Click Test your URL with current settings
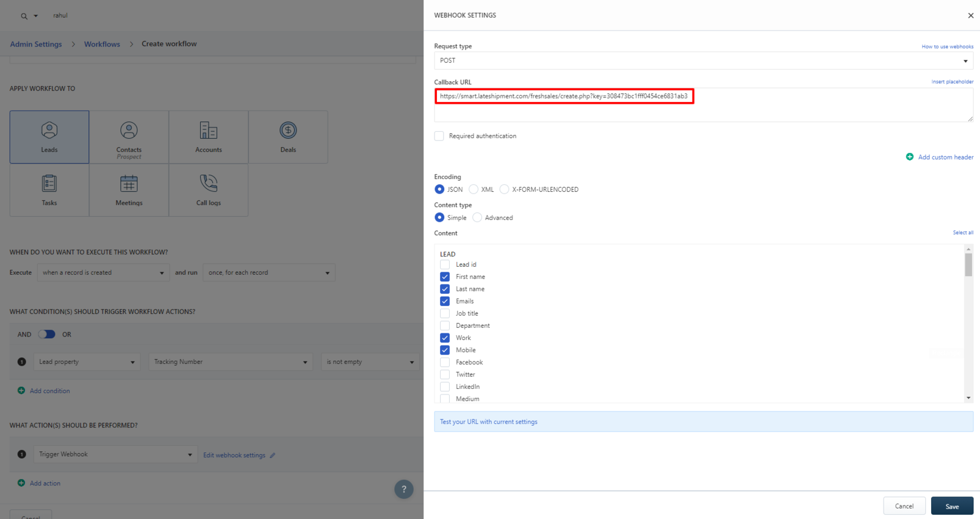The height and width of the screenshot is (519, 980). tap(489, 422)
